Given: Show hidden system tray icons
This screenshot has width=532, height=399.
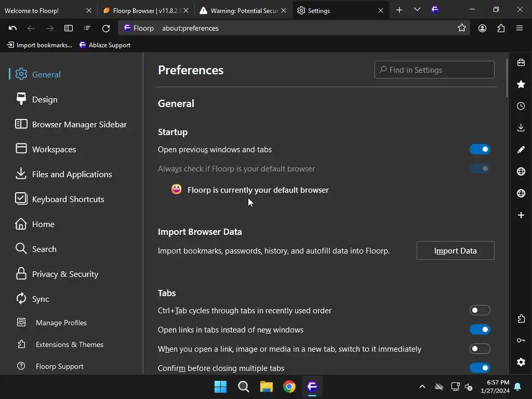Looking at the screenshot, I should pos(422,387).
